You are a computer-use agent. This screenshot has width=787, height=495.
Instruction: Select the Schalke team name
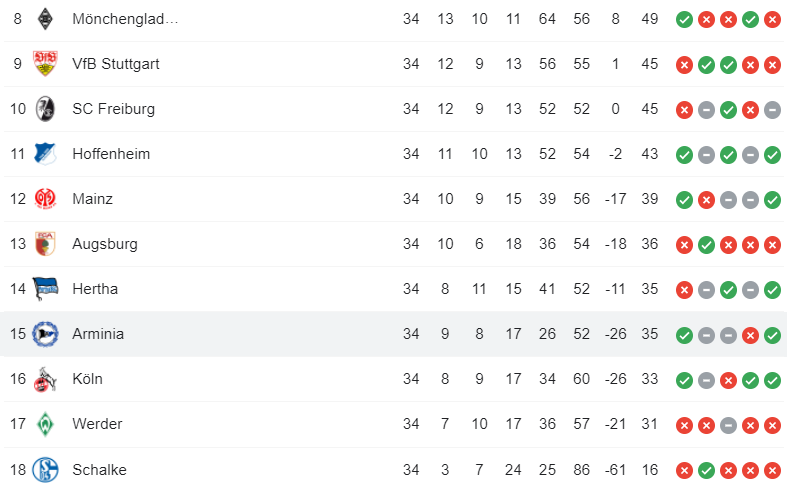pyautogui.click(x=99, y=470)
